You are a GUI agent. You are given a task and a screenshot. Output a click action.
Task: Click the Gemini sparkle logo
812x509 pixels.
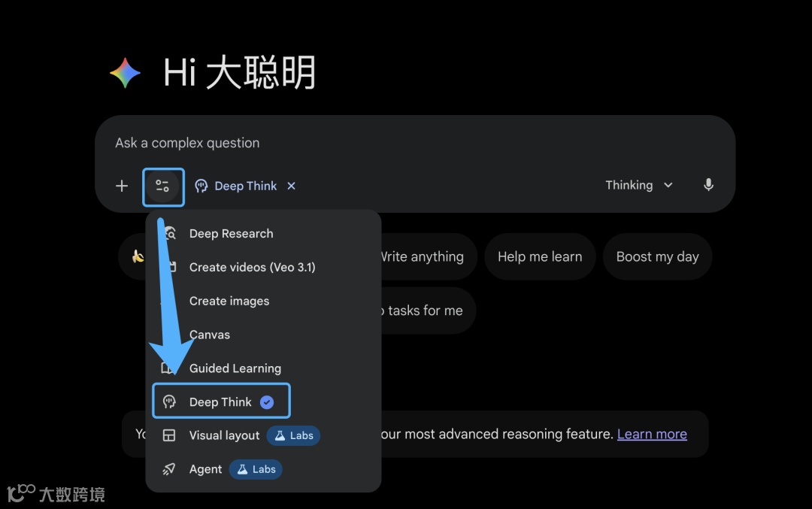[126, 72]
